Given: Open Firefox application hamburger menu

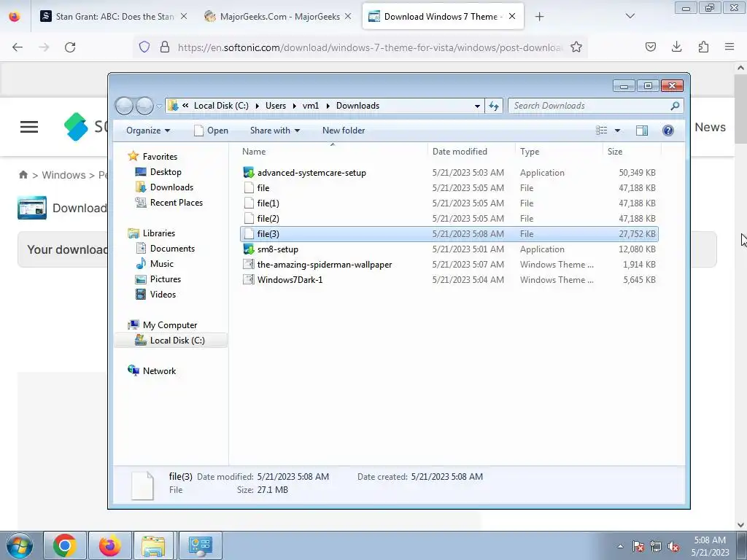Looking at the screenshot, I should click(729, 47).
